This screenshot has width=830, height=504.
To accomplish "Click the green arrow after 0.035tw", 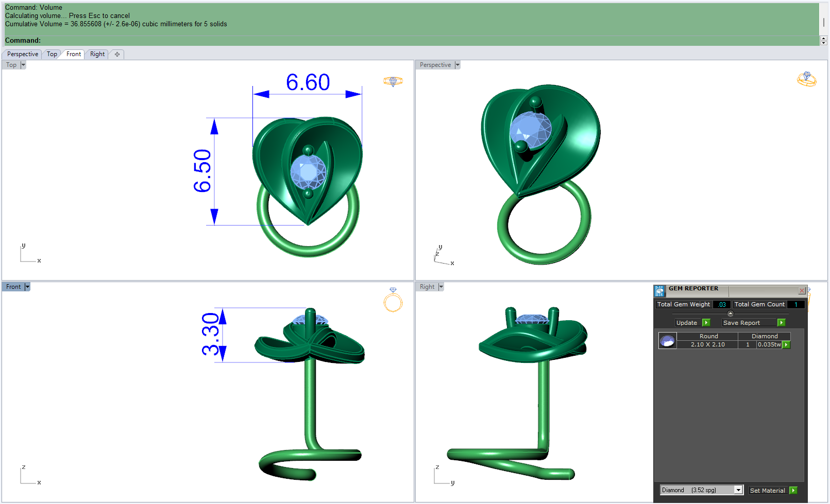I will tap(786, 345).
